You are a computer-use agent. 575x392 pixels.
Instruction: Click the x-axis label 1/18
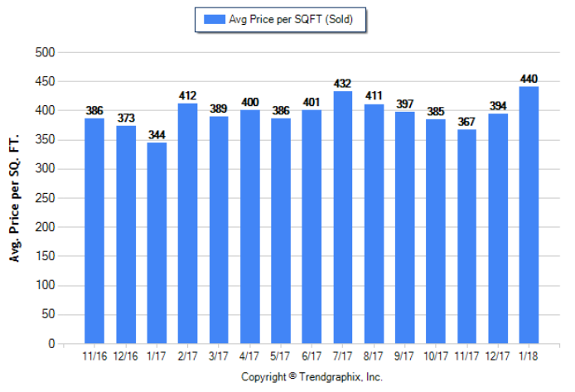pyautogui.click(x=529, y=356)
